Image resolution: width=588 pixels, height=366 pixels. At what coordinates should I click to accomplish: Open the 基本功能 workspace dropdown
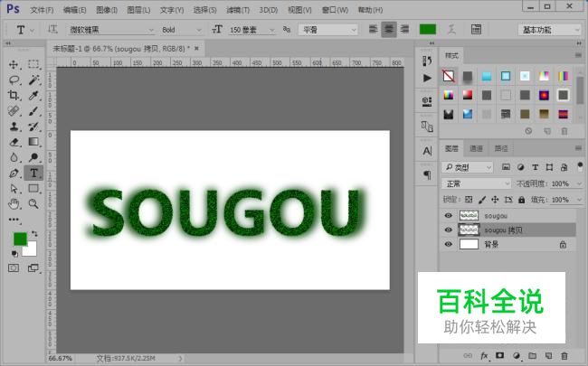tap(549, 30)
